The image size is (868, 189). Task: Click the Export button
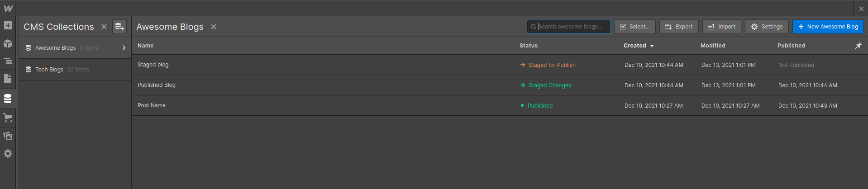[x=679, y=27]
